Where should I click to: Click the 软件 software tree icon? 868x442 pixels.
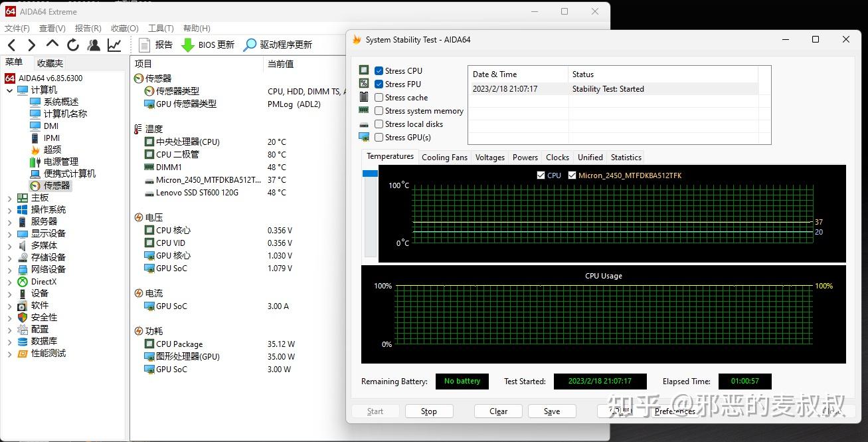coord(23,305)
